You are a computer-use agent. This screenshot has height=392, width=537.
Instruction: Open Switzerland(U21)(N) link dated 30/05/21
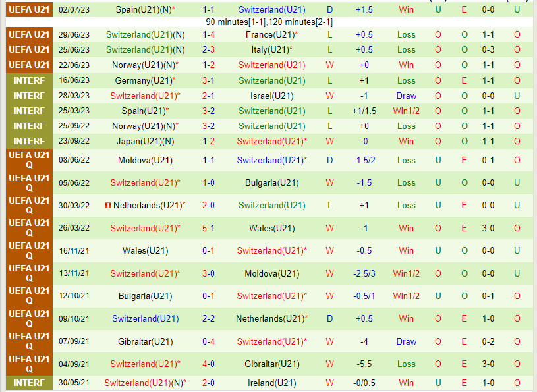[x=145, y=383]
